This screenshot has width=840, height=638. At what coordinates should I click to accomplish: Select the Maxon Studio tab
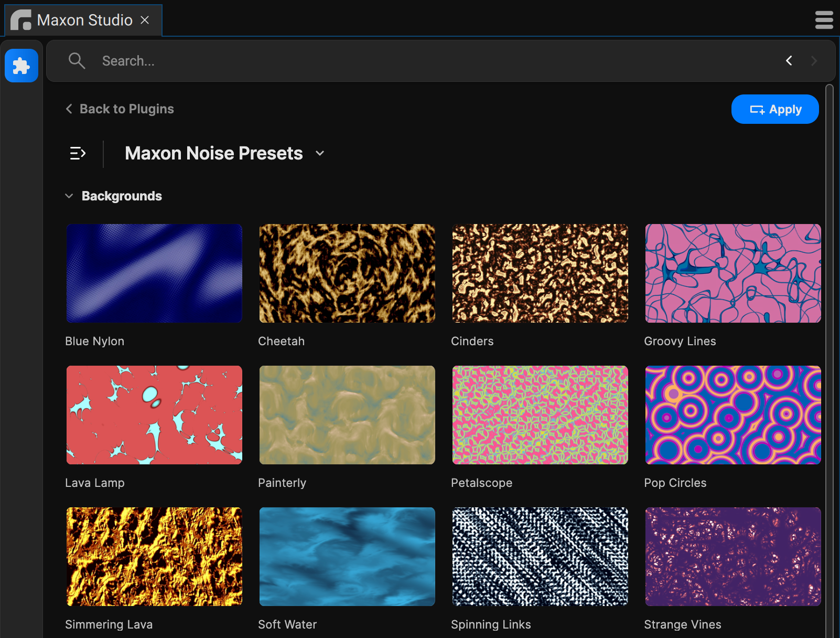point(83,20)
